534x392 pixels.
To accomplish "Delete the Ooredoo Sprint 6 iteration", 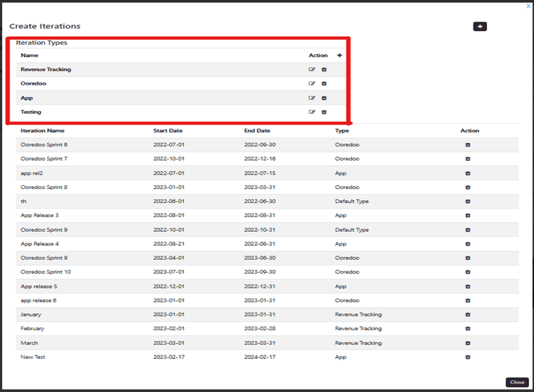I will pyautogui.click(x=467, y=145).
